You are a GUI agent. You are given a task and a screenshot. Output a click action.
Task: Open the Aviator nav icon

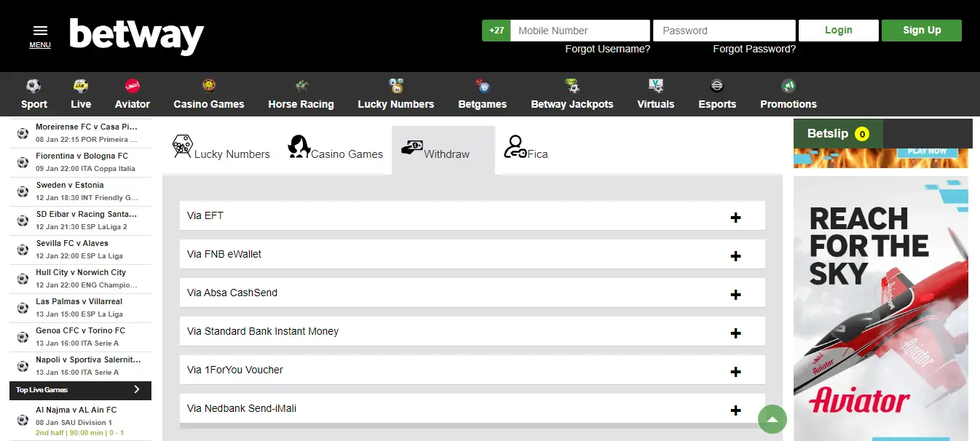132,86
